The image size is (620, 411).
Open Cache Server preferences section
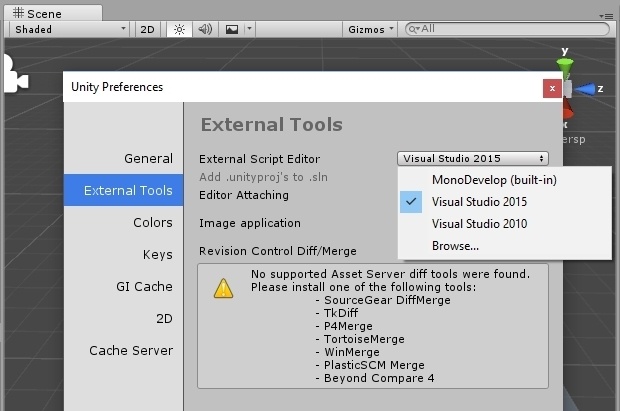pos(123,350)
